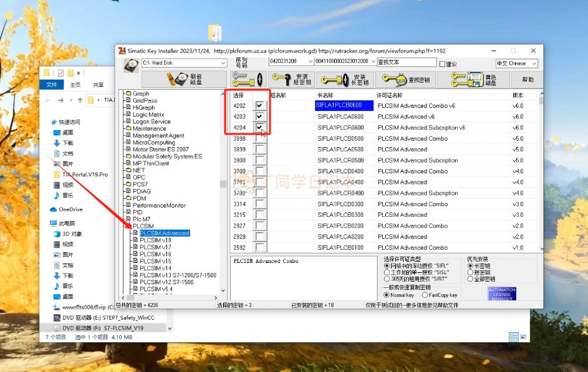Switch to the 主页 tab in File Explorer

coord(75,85)
